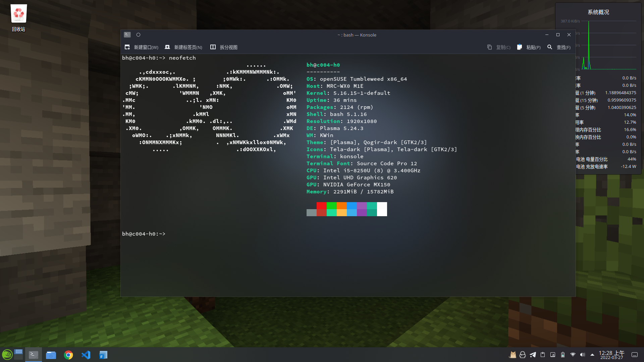
Task: Open the battery status tray icon
Action: click(x=563, y=355)
